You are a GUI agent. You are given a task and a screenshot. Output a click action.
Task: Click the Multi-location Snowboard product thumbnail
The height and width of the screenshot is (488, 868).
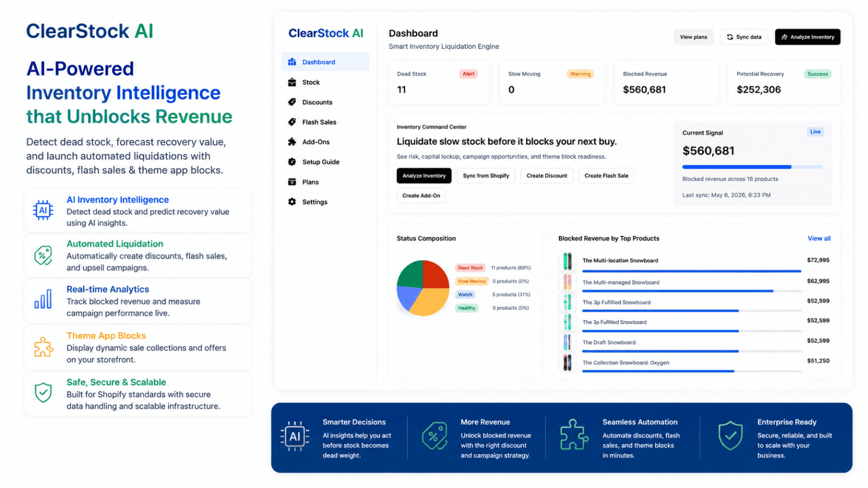point(567,261)
